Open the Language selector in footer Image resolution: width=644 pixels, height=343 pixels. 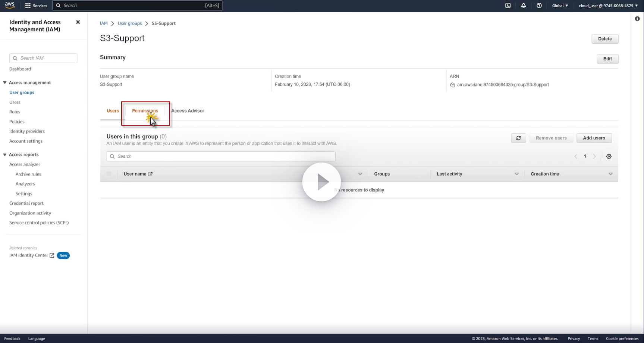tap(37, 339)
